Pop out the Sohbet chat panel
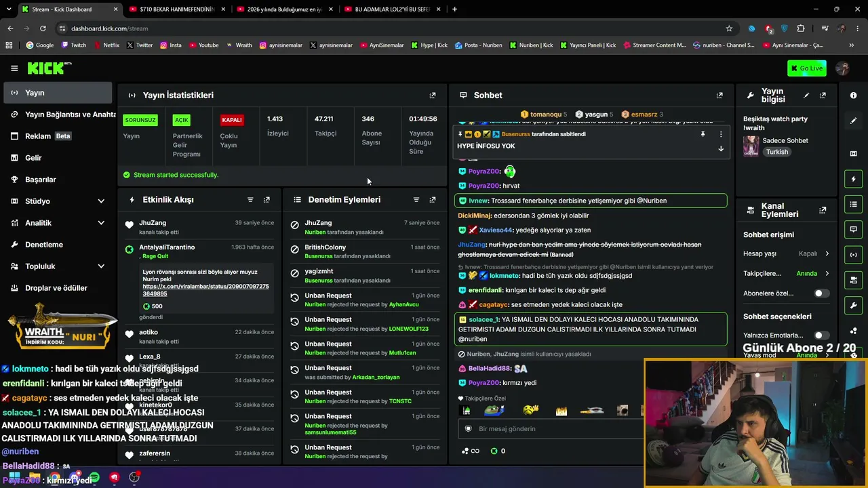 click(719, 96)
